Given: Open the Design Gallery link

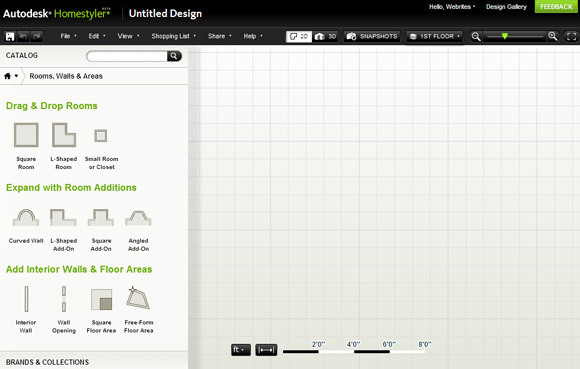Looking at the screenshot, I should (506, 7).
